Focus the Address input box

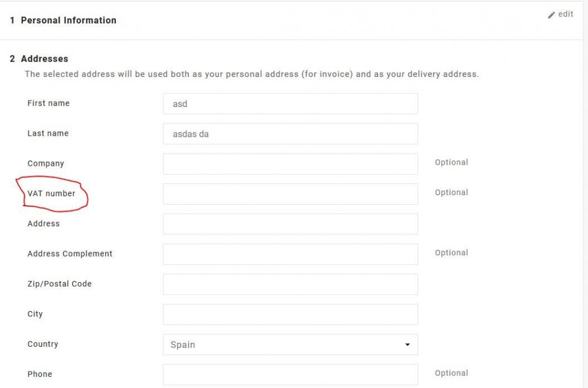tap(290, 224)
